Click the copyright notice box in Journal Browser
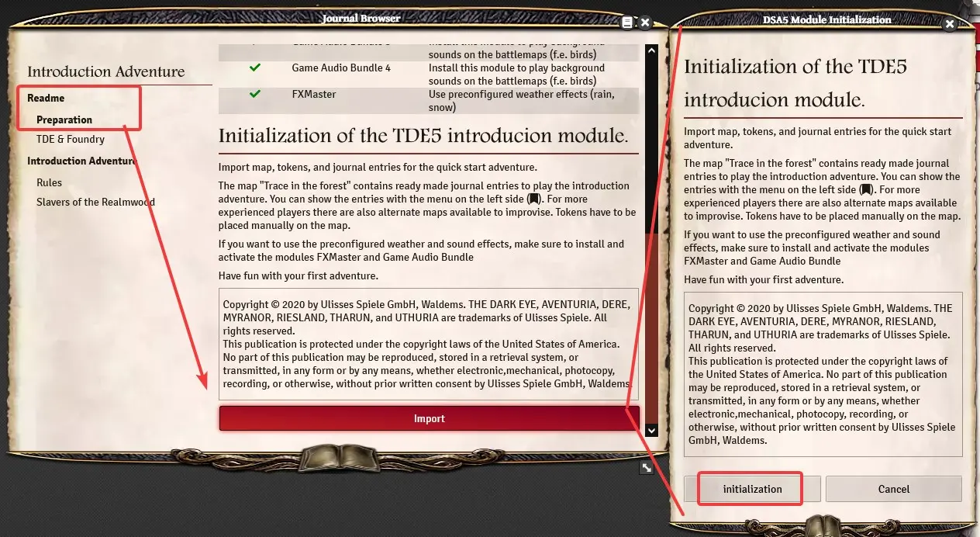980x537 pixels. click(429, 344)
